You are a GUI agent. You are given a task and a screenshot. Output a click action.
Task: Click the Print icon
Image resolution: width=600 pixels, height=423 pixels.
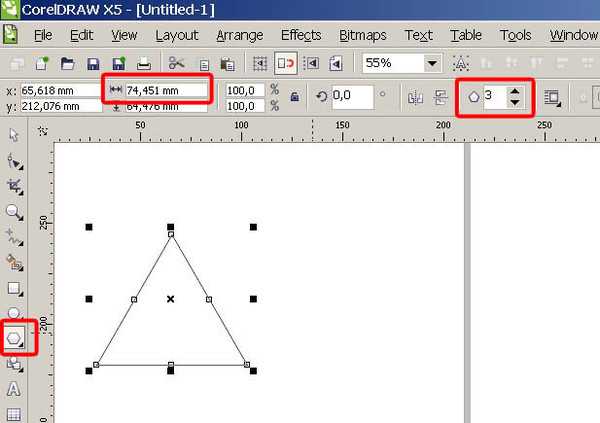point(144,64)
